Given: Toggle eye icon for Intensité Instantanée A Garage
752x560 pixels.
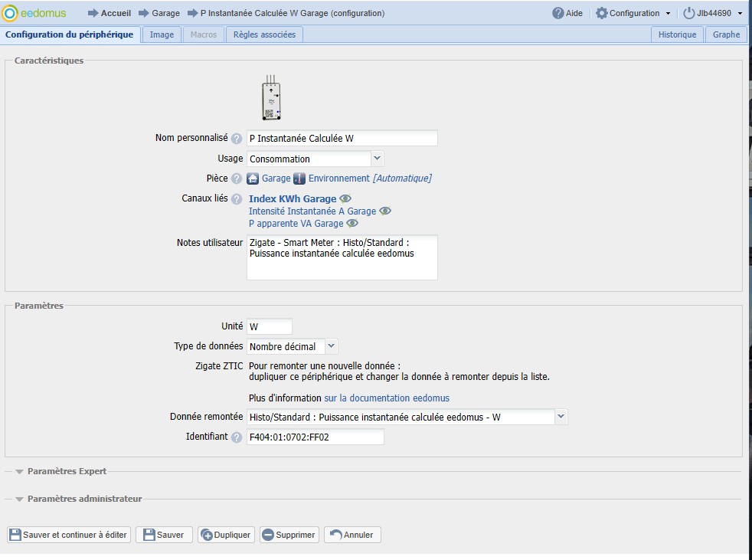Looking at the screenshot, I should (385, 211).
